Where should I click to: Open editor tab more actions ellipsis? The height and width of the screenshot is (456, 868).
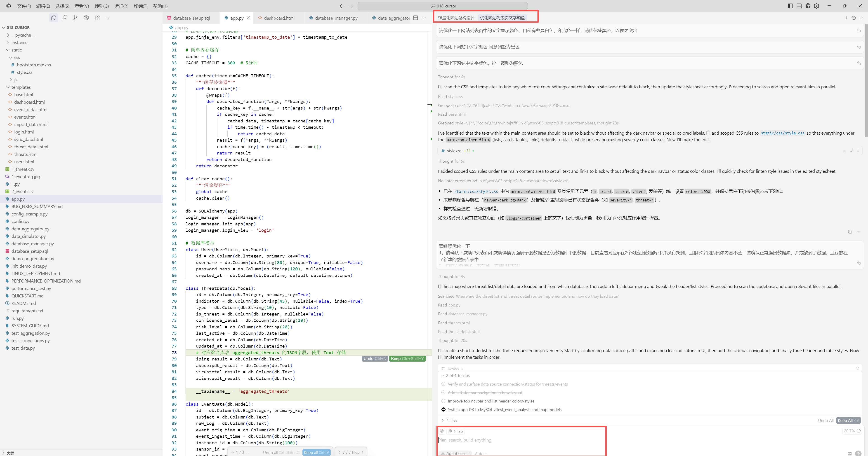[424, 18]
